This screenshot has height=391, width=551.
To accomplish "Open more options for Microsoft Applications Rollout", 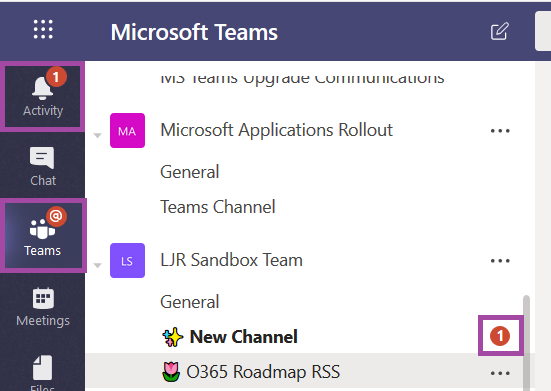I will pos(500,131).
